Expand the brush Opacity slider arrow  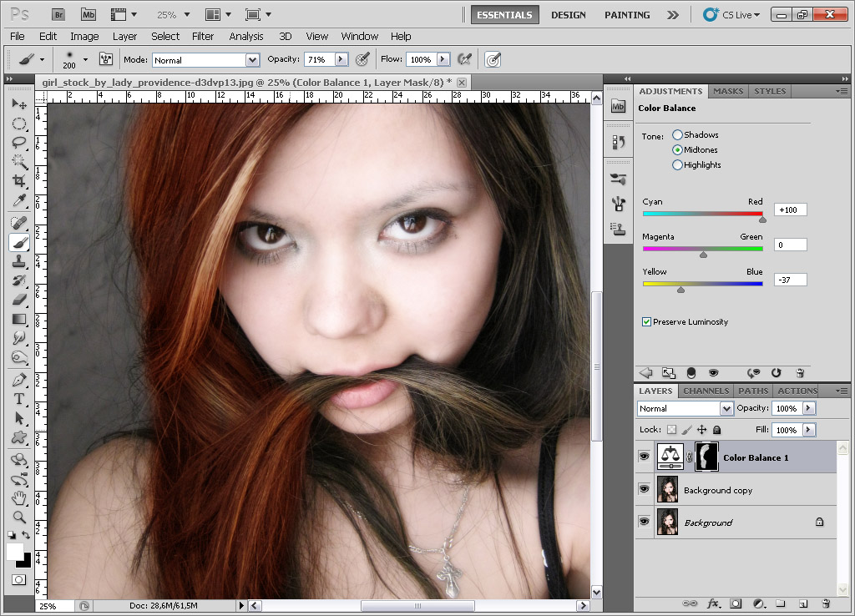click(341, 59)
